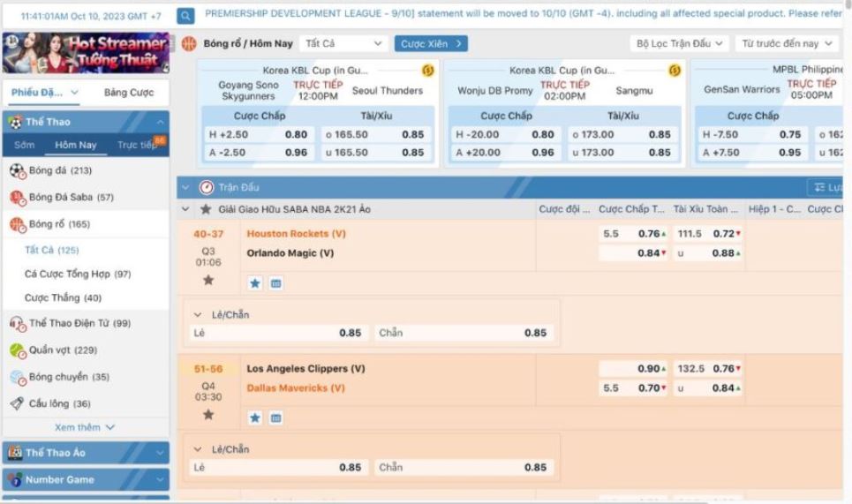
Task: Favorite the Houston Rockets match gray star
Action: click(208, 281)
